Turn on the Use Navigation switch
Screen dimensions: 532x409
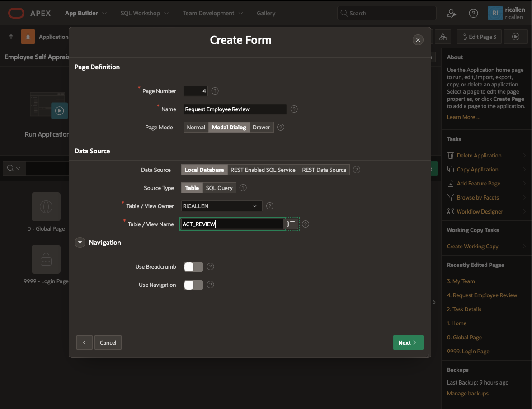(x=193, y=285)
